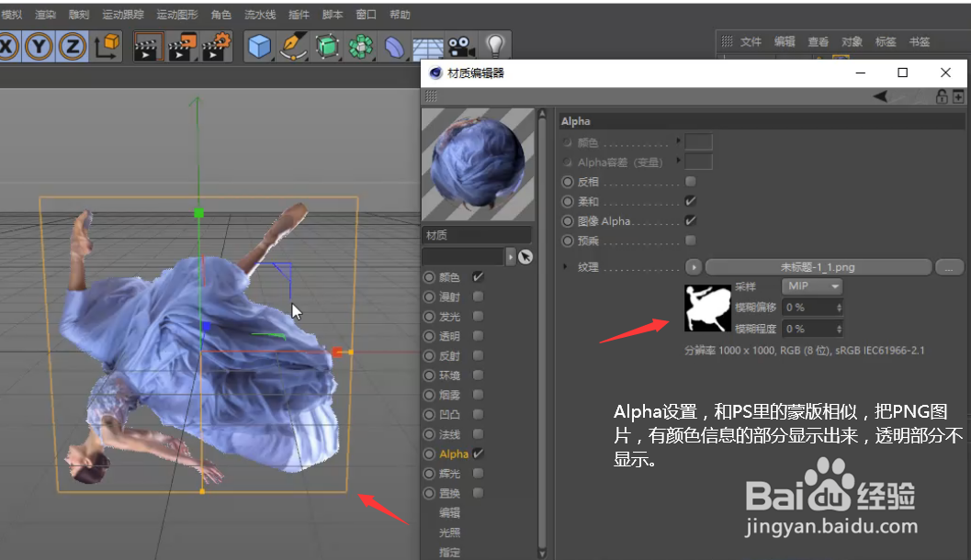Click the back arrow in Material Editor
971x560 pixels.
[880, 96]
